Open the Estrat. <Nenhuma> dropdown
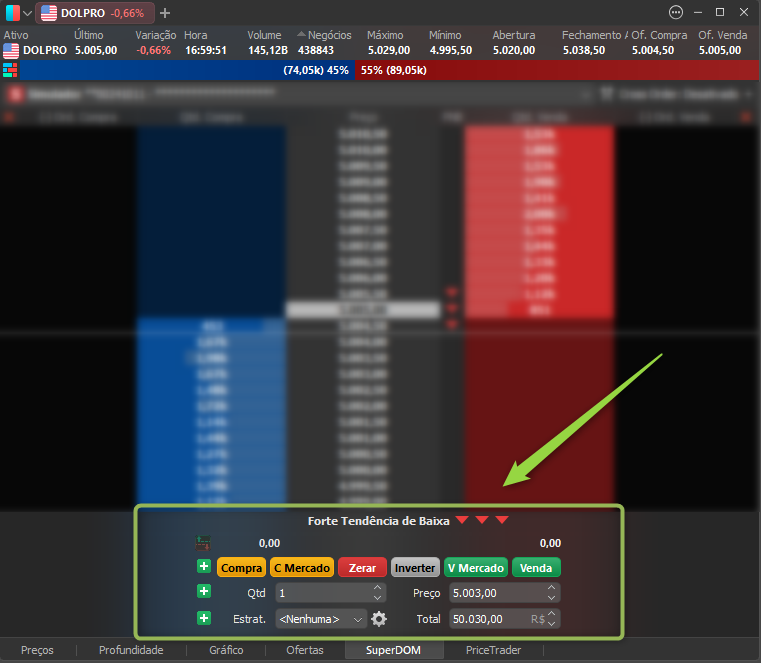 click(321, 619)
